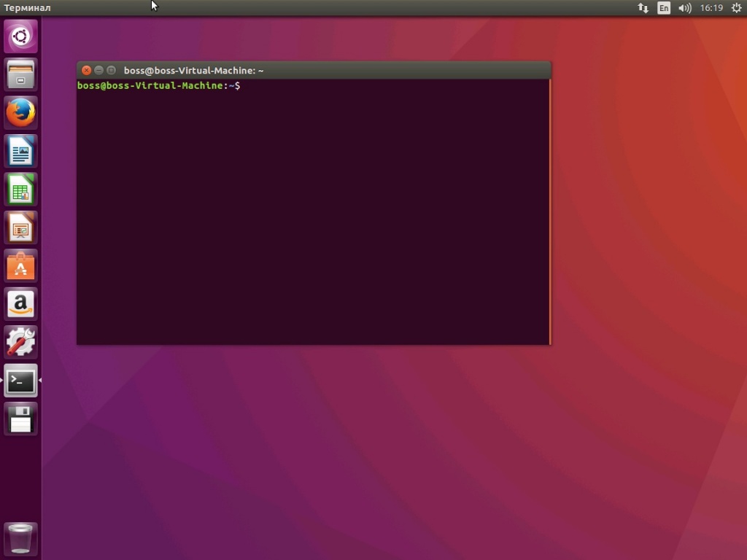This screenshot has height=560, width=747.
Task: Click the floppy disk drive icon
Action: coord(20,419)
